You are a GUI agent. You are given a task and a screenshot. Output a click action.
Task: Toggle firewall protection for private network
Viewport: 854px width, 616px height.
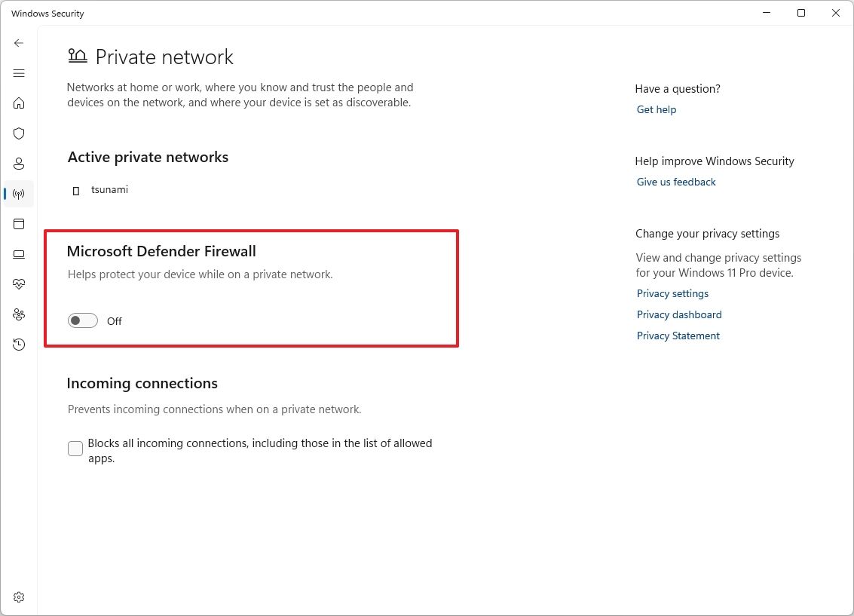[x=82, y=320]
